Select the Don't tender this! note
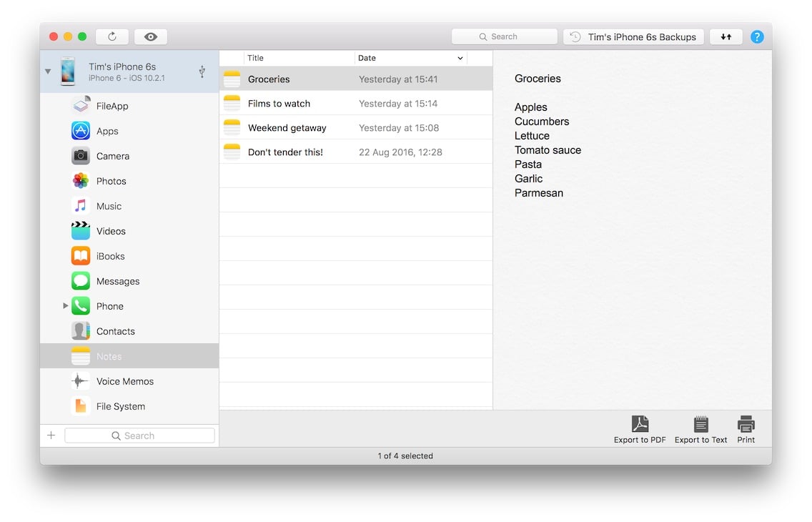This screenshot has width=812, height=522. [x=356, y=152]
